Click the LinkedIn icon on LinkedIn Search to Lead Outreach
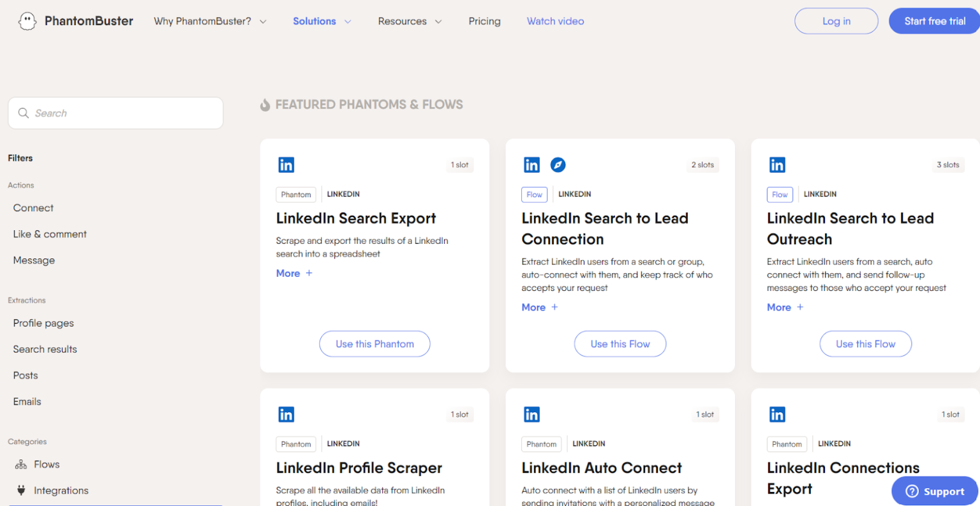 (777, 164)
